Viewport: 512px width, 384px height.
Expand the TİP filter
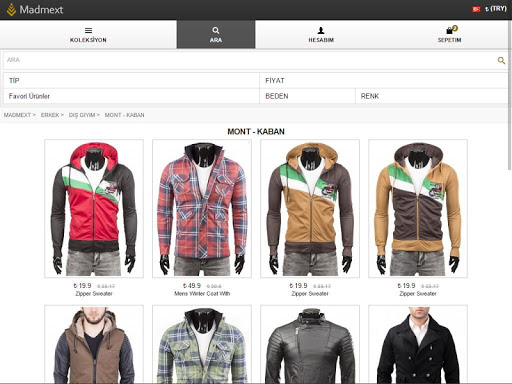(x=131, y=81)
